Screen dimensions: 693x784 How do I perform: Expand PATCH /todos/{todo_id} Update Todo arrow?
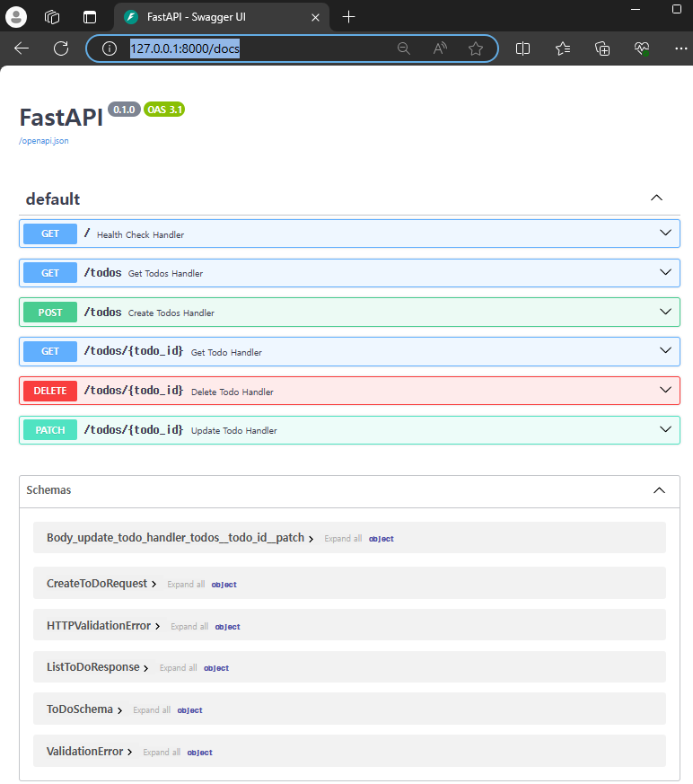[x=665, y=429]
